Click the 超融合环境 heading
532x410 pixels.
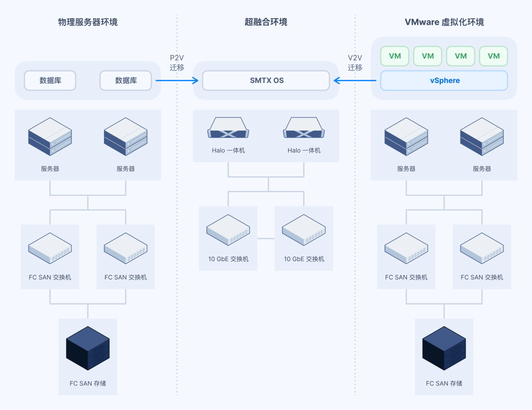266,22
